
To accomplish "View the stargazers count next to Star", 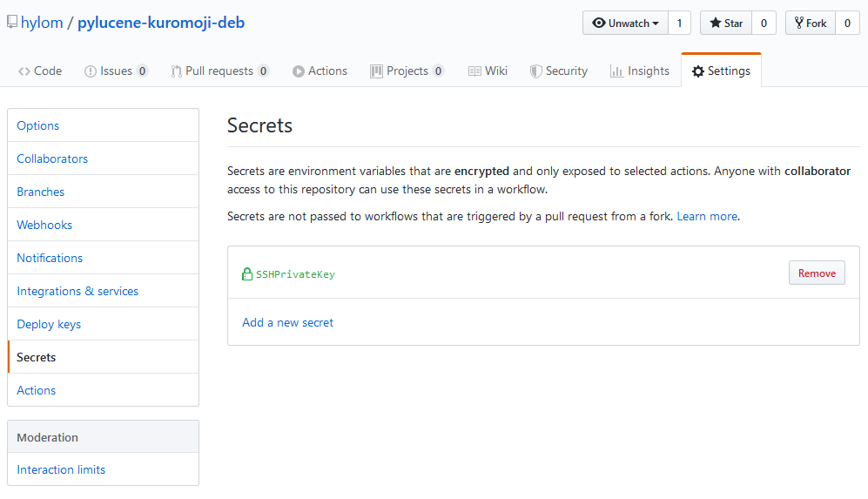I will 764,24.
